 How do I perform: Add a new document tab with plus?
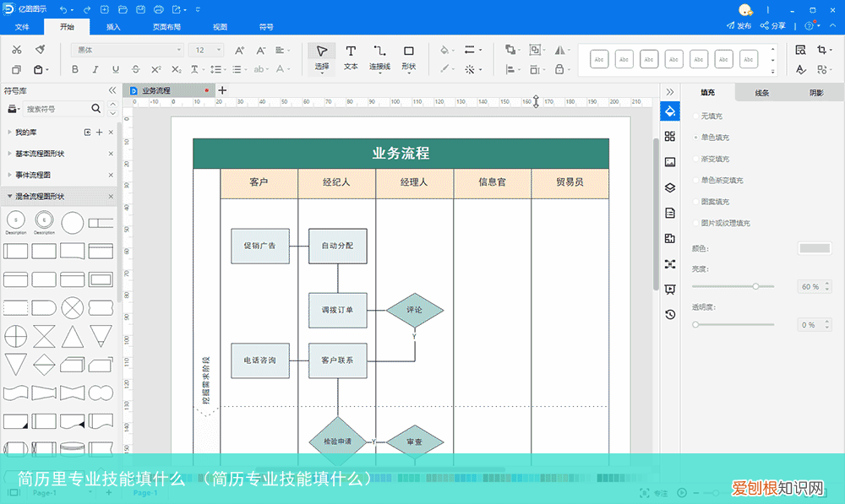tap(222, 90)
